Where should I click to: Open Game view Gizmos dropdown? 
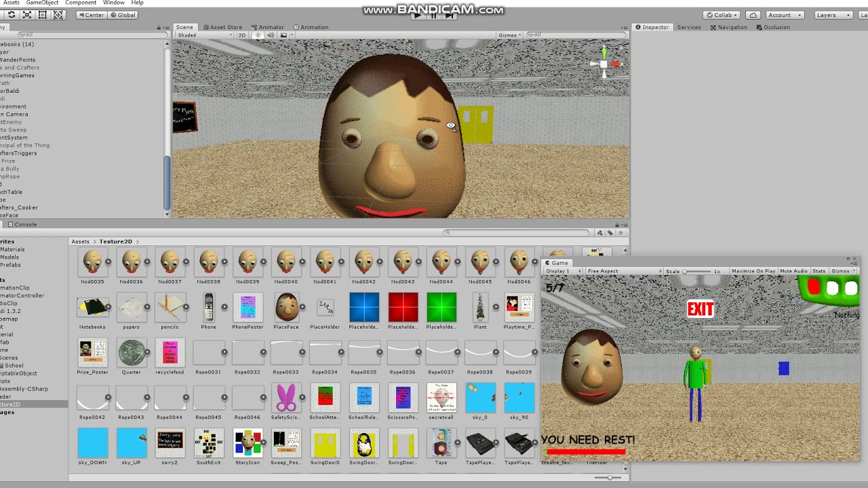(x=843, y=271)
